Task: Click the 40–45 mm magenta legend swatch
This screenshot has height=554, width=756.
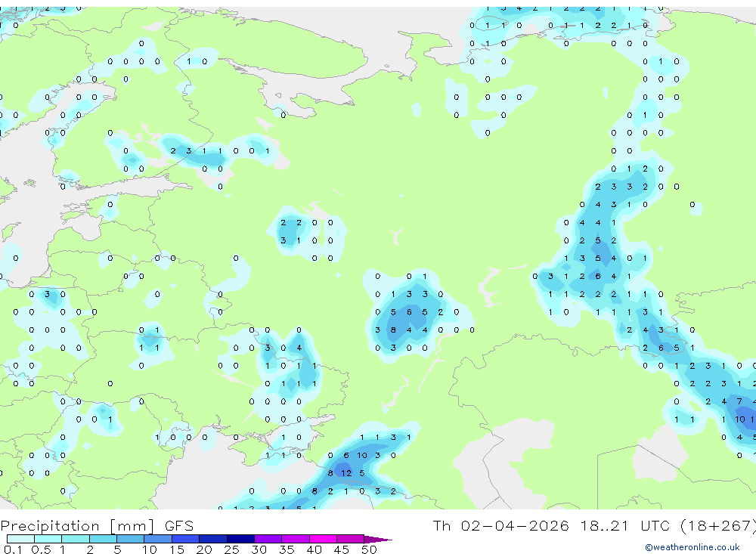Action: point(323,539)
